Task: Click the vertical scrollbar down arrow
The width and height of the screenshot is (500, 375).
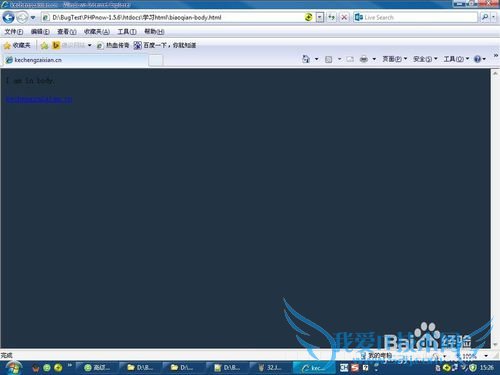Action: 495,344
